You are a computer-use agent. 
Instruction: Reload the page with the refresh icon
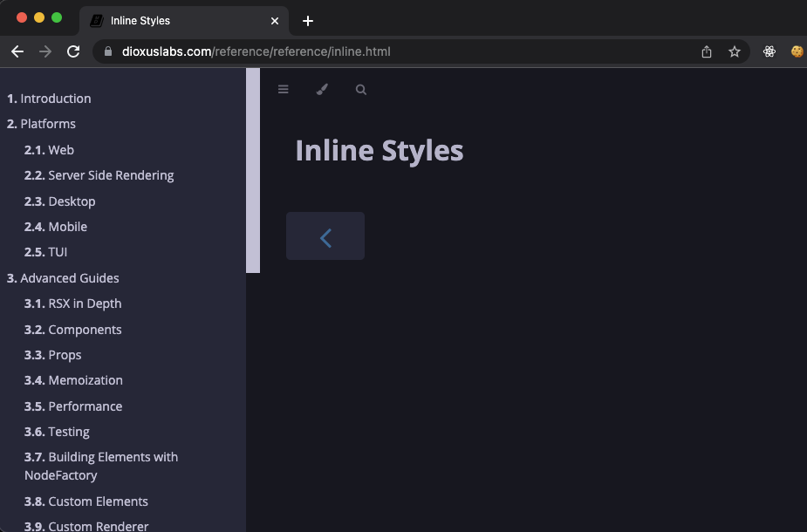coord(73,51)
